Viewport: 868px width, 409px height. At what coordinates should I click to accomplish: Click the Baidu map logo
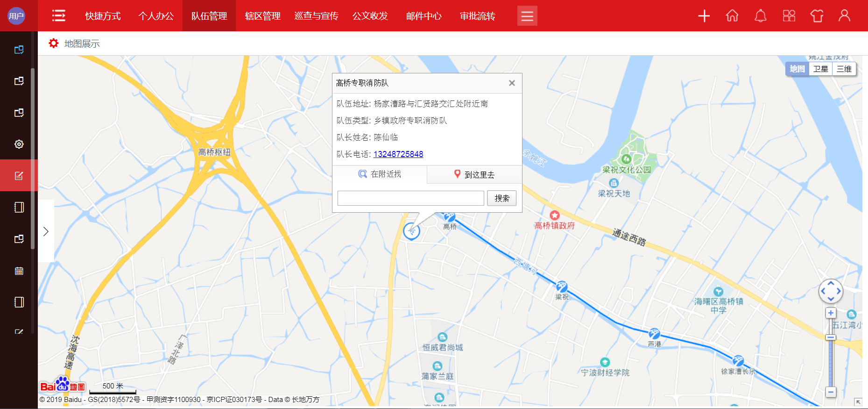tap(63, 385)
